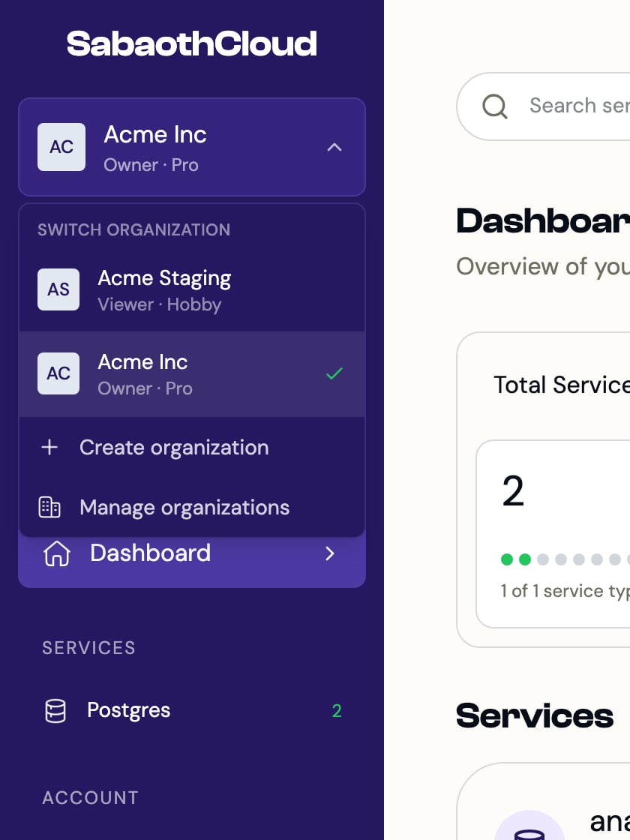Click the search magnifier icon
630x840 pixels.
pos(494,106)
